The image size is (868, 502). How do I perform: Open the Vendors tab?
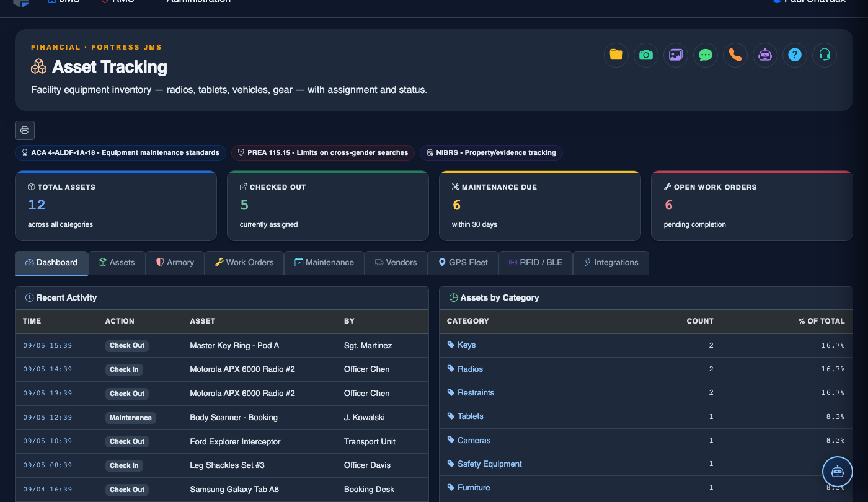396,263
